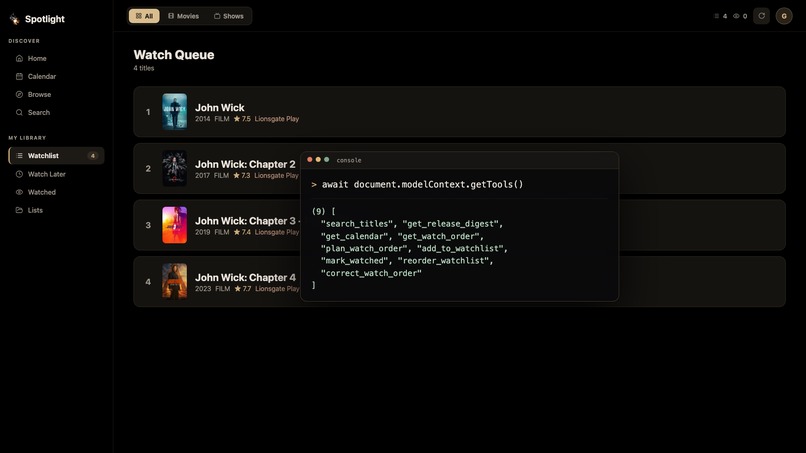
Task: Click "plan_watch_order" in console output
Action: 364,248
